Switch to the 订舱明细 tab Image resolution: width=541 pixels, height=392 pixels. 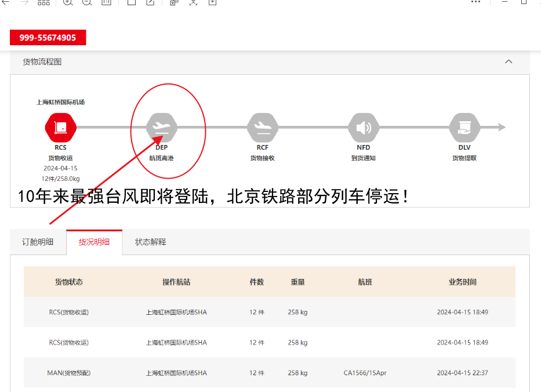tap(38, 242)
